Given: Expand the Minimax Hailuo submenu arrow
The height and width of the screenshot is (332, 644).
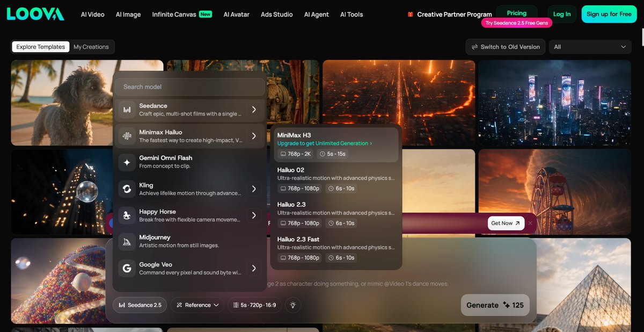Looking at the screenshot, I should coord(254,136).
